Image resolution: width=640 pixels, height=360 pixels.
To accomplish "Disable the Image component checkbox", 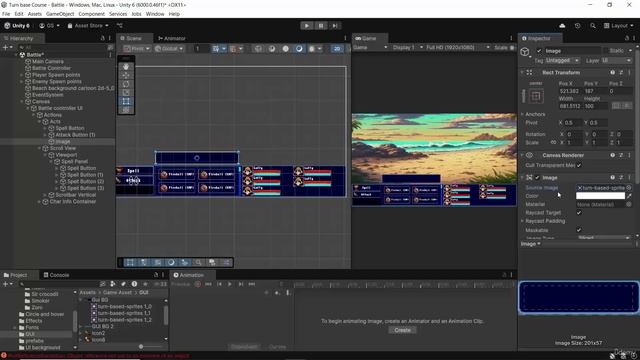I will (537, 178).
